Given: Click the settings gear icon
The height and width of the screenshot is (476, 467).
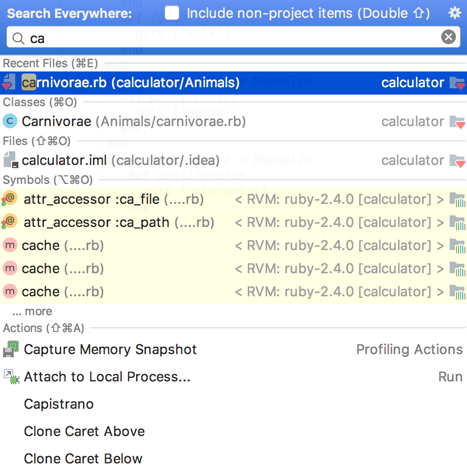Looking at the screenshot, I should click(x=454, y=13).
